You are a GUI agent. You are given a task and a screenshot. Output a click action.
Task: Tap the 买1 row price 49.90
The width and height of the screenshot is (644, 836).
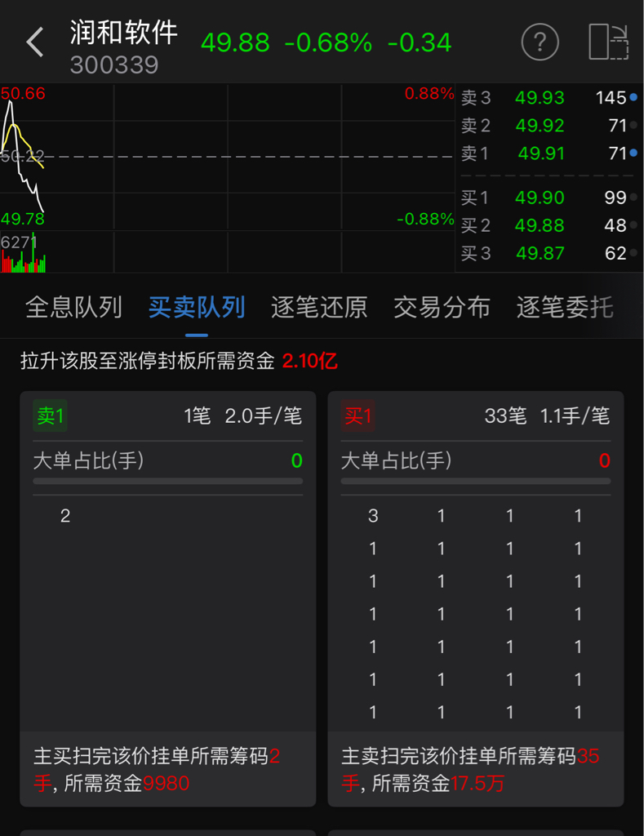pos(540,198)
